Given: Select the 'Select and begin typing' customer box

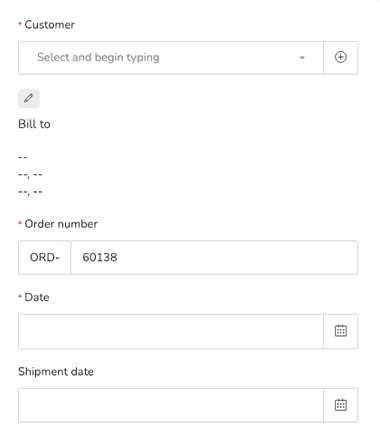Looking at the screenshot, I should [x=171, y=57].
